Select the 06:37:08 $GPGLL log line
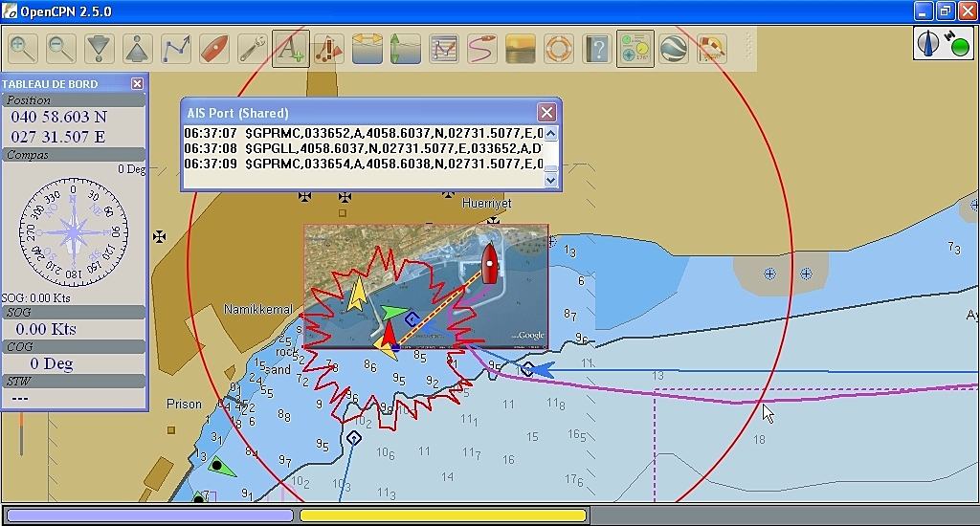 click(x=363, y=148)
